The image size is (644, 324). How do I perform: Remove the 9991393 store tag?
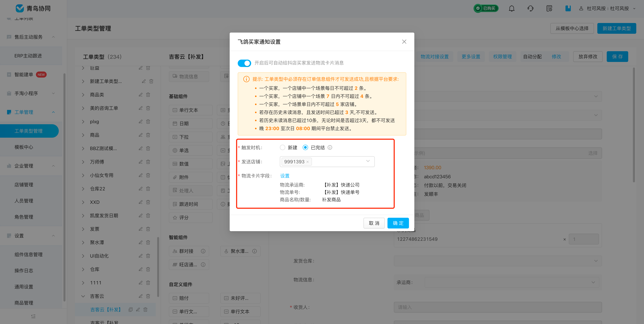click(x=308, y=162)
